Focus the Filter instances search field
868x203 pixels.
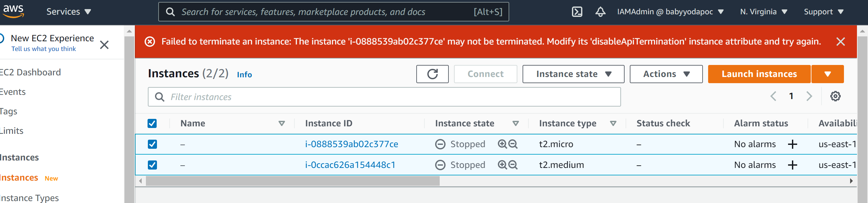point(384,97)
